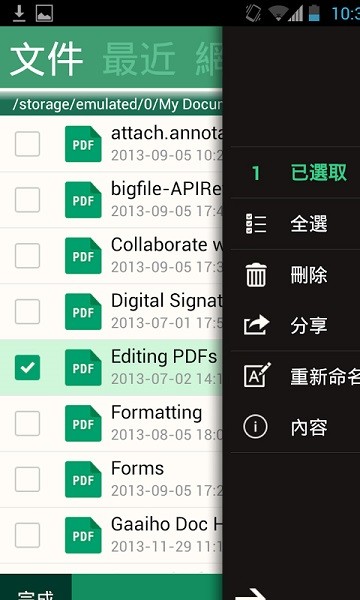The height and width of the screenshot is (600, 360).
Task: Open the attach.annota PDF icon
Action: click(83, 144)
